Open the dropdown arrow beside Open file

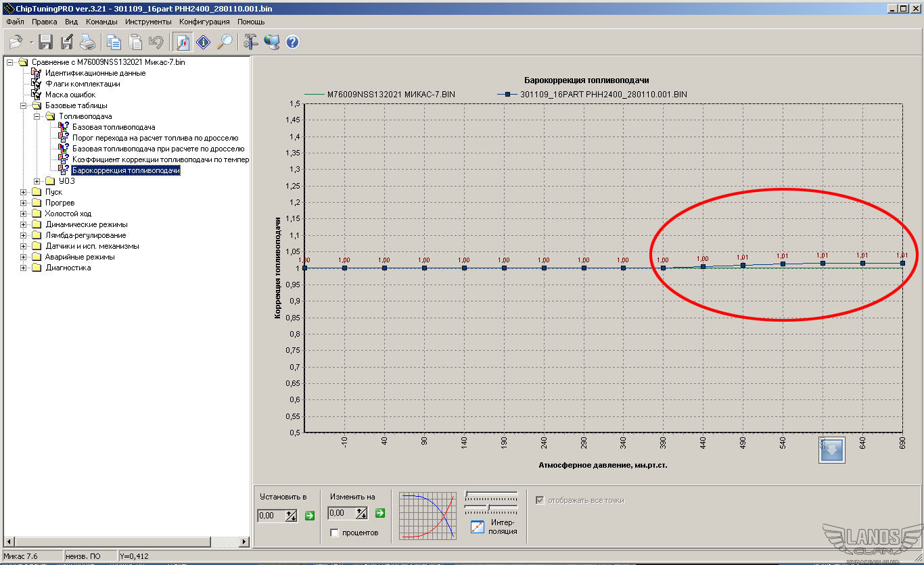(31, 43)
